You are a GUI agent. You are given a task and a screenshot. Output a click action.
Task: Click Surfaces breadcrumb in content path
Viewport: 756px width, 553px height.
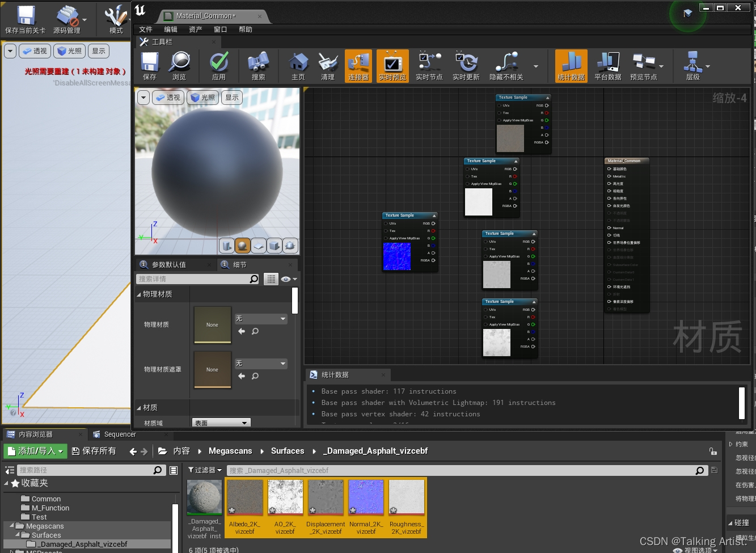(288, 451)
